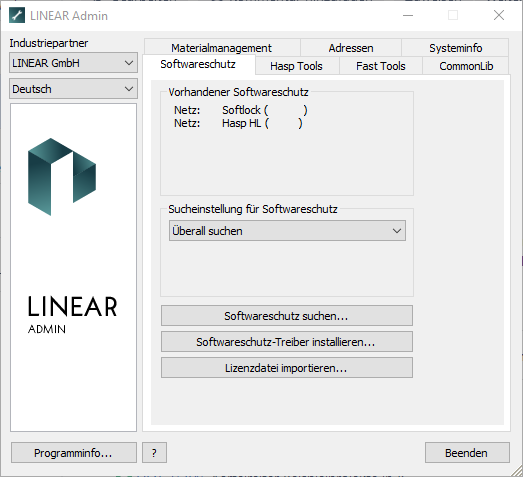This screenshot has width=523, height=477.
Task: Minimize the LINEAR Admin window
Action: click(x=408, y=15)
